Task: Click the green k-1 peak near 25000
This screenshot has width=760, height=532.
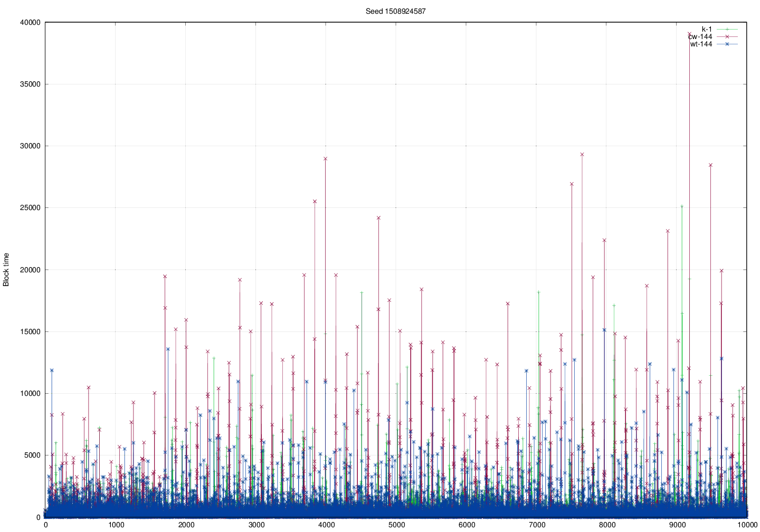Action: [x=682, y=206]
